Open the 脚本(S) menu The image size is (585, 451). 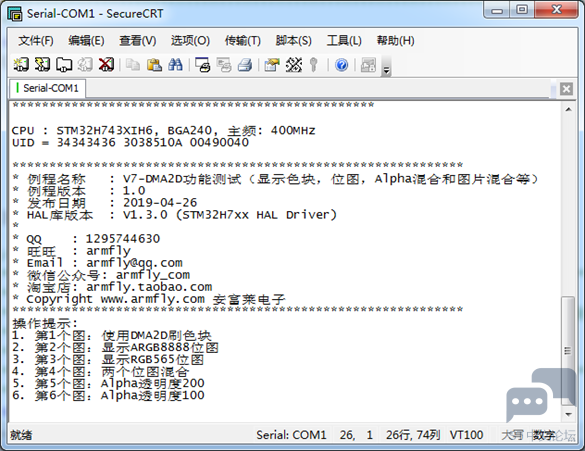click(x=294, y=40)
